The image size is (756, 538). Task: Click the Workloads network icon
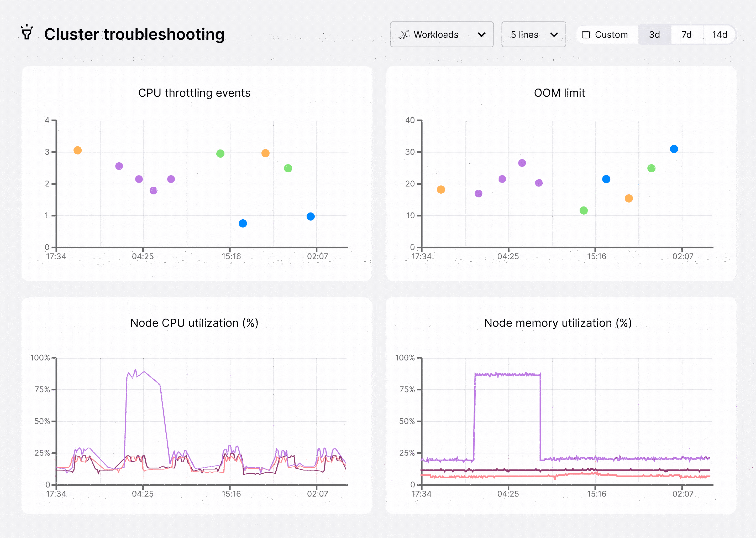click(404, 34)
